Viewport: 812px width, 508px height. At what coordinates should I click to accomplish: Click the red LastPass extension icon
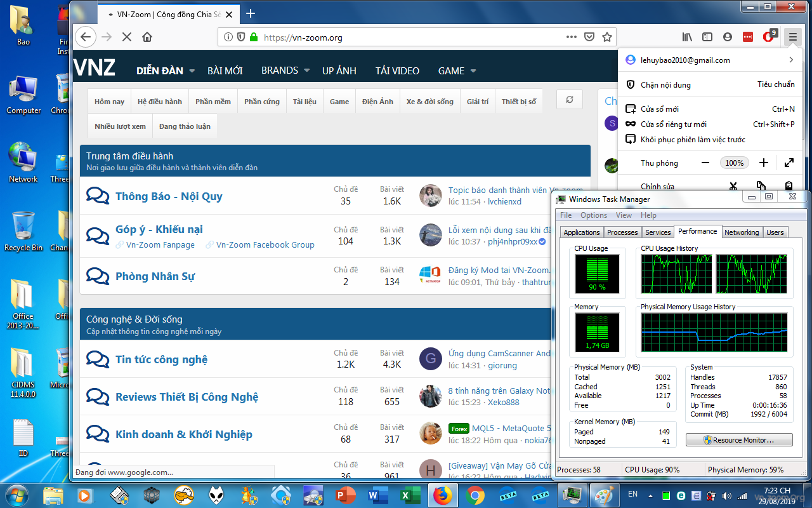point(748,37)
